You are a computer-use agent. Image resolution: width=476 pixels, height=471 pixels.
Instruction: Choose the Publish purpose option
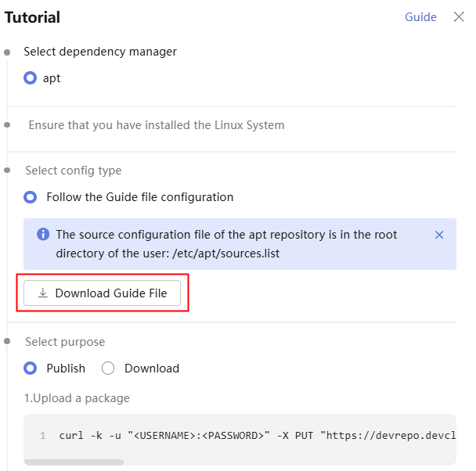(x=30, y=369)
